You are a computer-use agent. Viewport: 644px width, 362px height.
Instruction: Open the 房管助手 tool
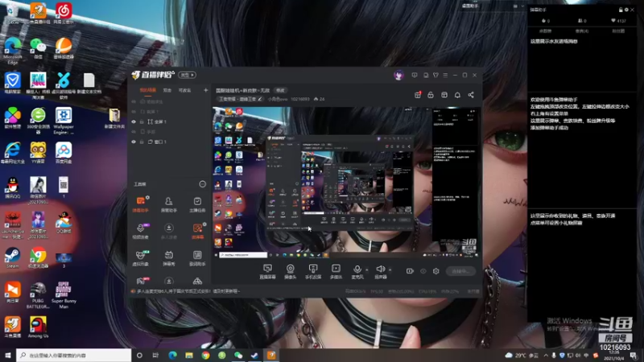click(169, 204)
